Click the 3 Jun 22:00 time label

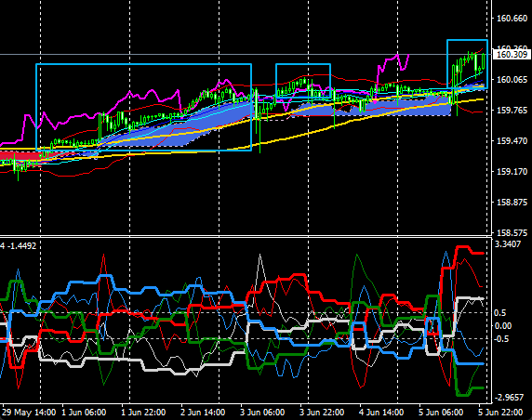pyautogui.click(x=322, y=413)
